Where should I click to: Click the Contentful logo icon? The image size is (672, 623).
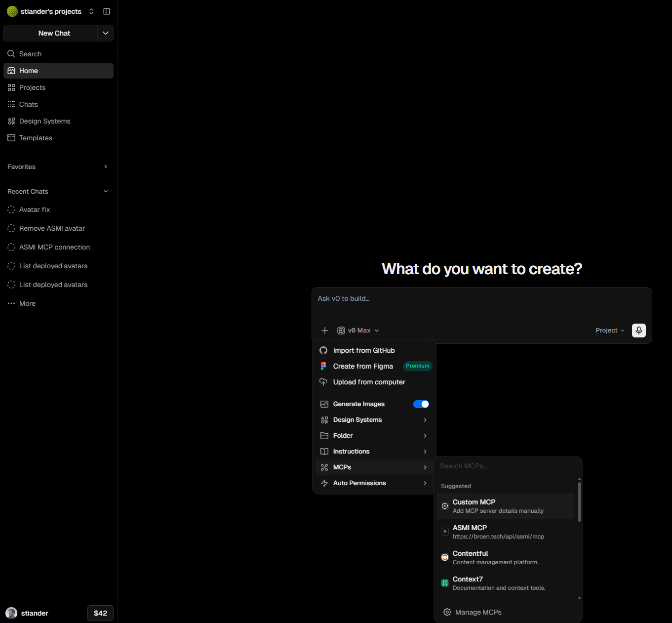click(x=445, y=557)
